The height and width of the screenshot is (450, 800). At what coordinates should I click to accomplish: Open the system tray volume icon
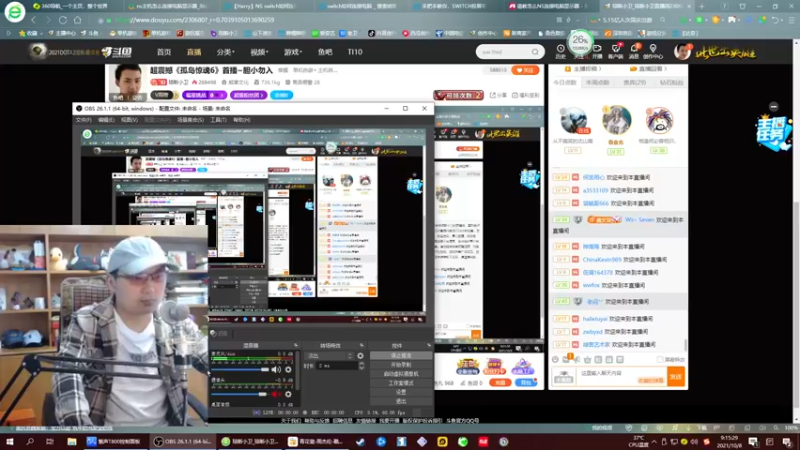pos(696,441)
